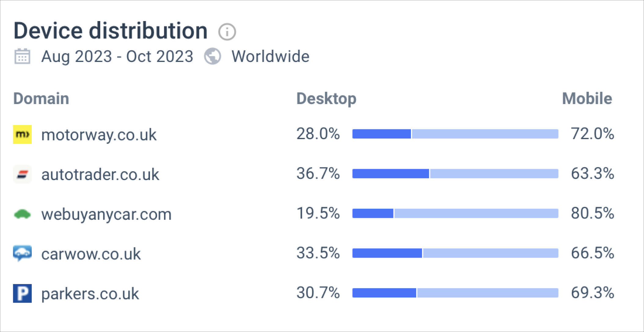Click the globe icon beside Worldwide
Image resolution: width=644 pixels, height=332 pixels.
213,56
